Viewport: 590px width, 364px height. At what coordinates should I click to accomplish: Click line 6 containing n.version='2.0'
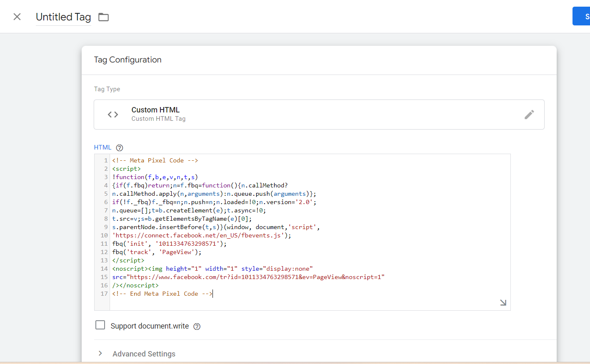click(214, 202)
